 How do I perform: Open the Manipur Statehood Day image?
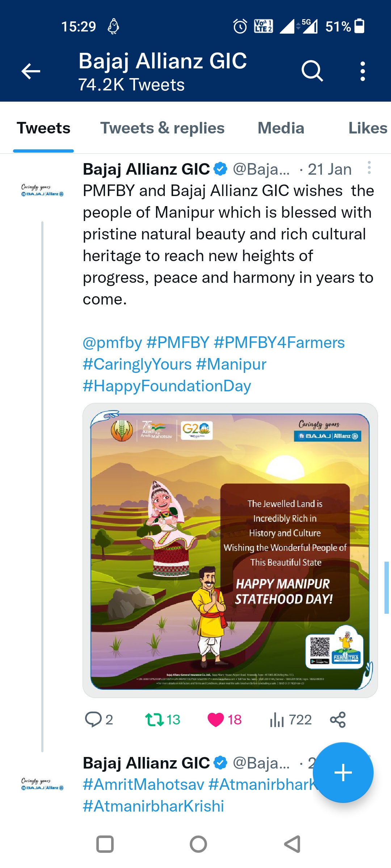pos(230,550)
